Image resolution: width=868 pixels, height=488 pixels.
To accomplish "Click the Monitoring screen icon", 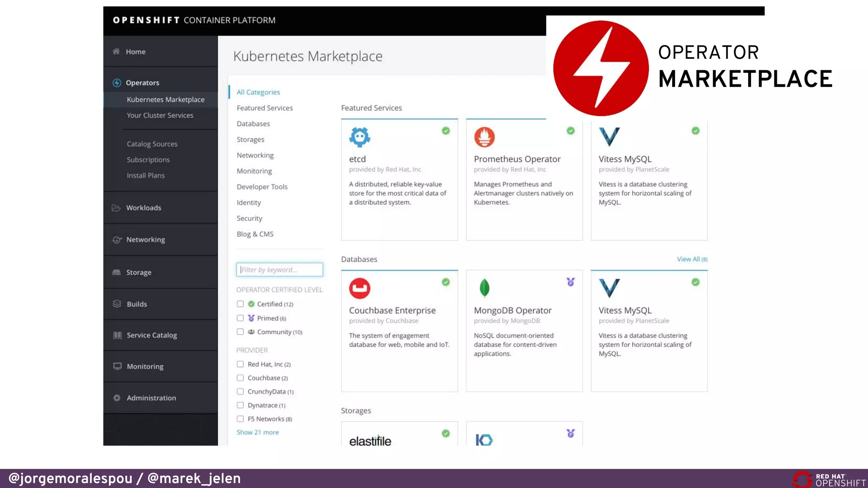I will point(117,366).
